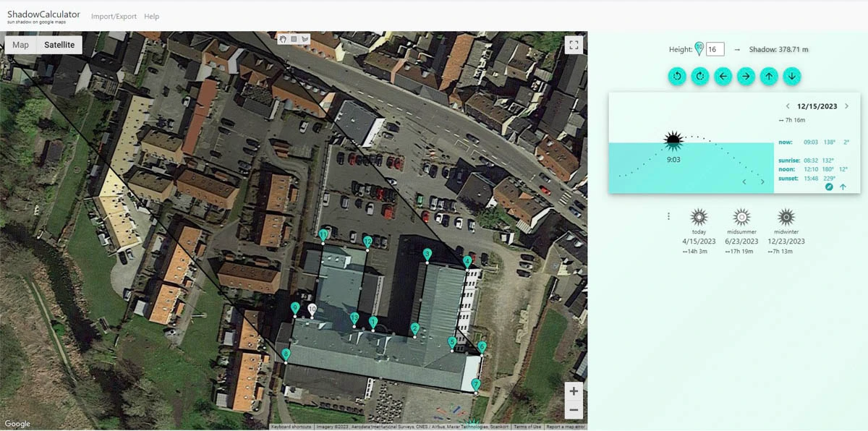
Task: Click the sun marker on time curve
Action: 673,140
